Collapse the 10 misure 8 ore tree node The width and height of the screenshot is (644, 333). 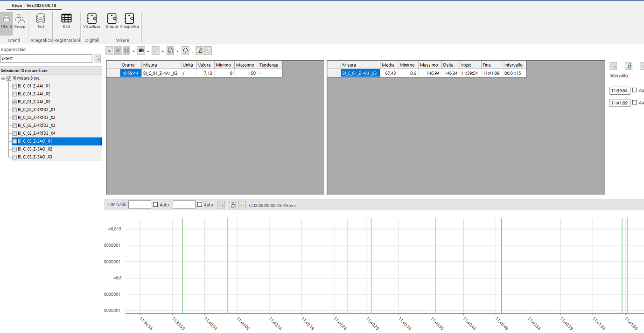3,78
